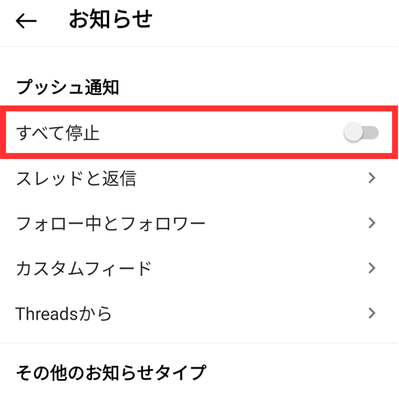Click the arrow icon beside カスタムフィード

point(372,268)
